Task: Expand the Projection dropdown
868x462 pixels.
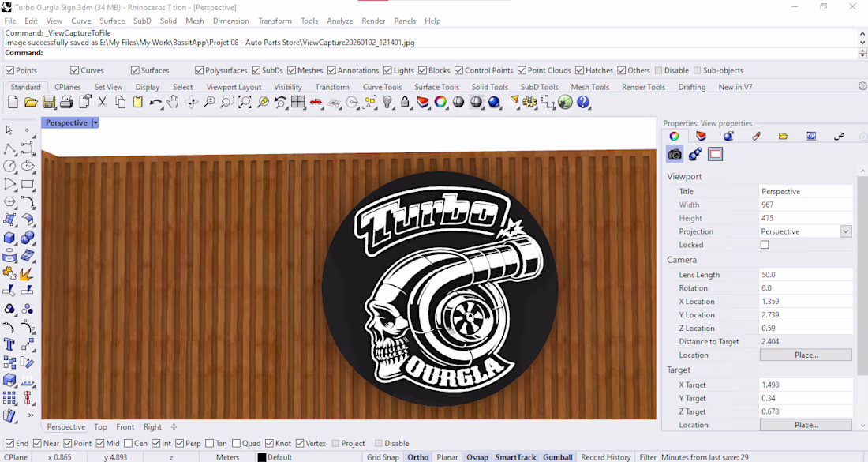Action: [x=845, y=231]
